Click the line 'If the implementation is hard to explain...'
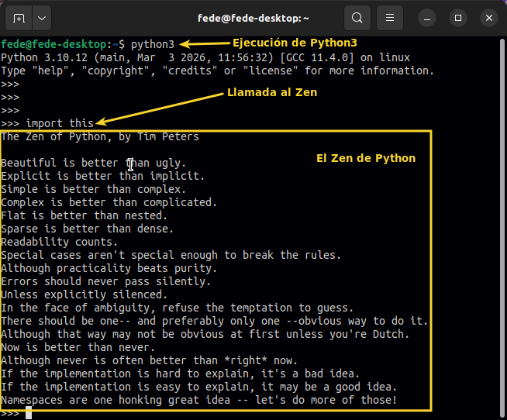The height and width of the screenshot is (420, 507). tap(181, 374)
